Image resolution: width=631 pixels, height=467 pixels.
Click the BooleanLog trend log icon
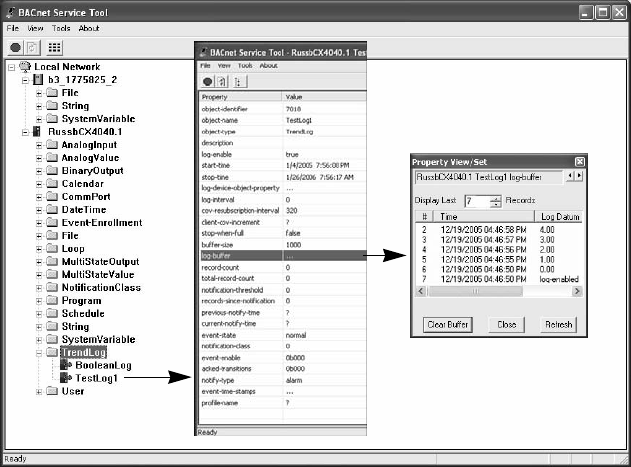pyautogui.click(x=66, y=365)
